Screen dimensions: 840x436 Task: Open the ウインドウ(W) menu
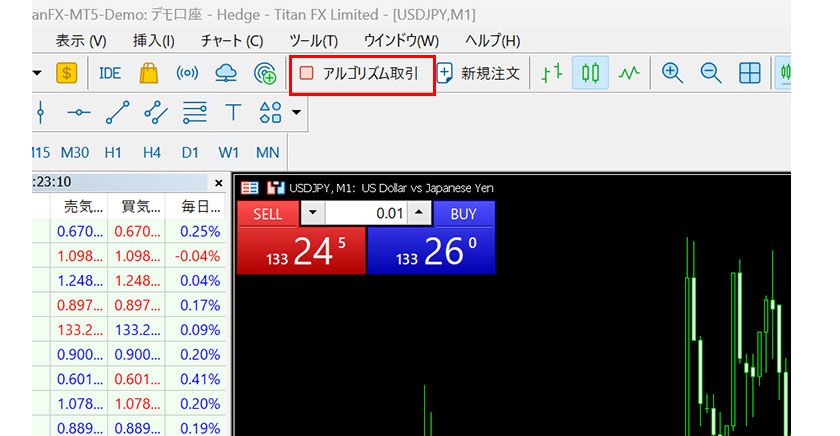coord(401,41)
